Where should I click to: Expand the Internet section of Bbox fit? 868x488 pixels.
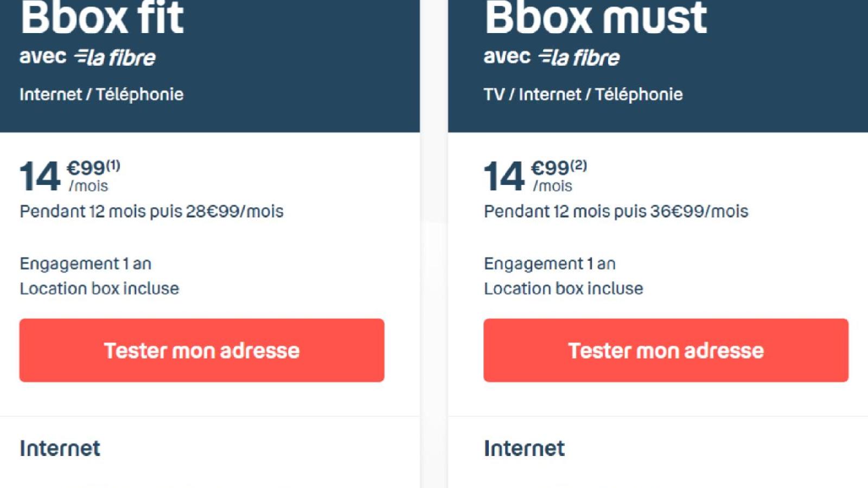click(x=59, y=448)
